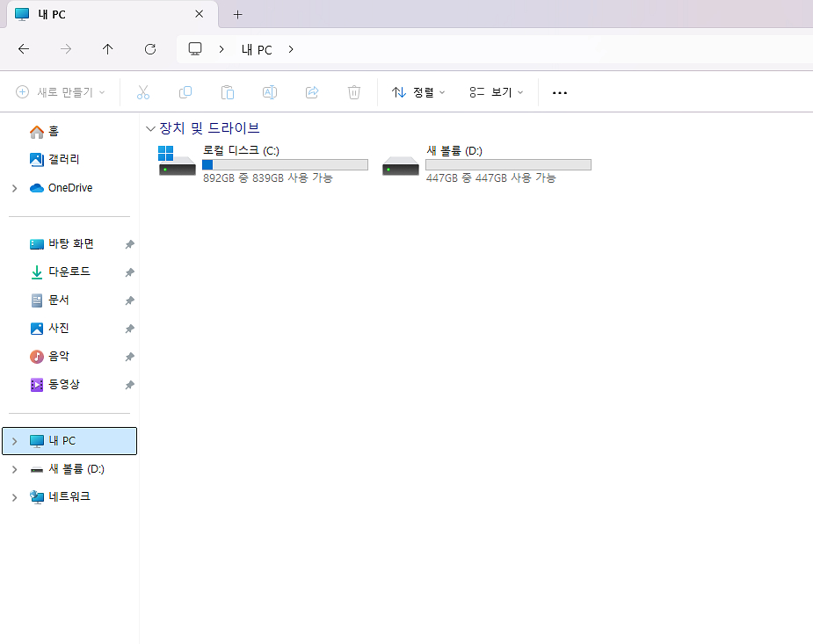Open the 새로 만들기 dropdown

[x=61, y=92]
